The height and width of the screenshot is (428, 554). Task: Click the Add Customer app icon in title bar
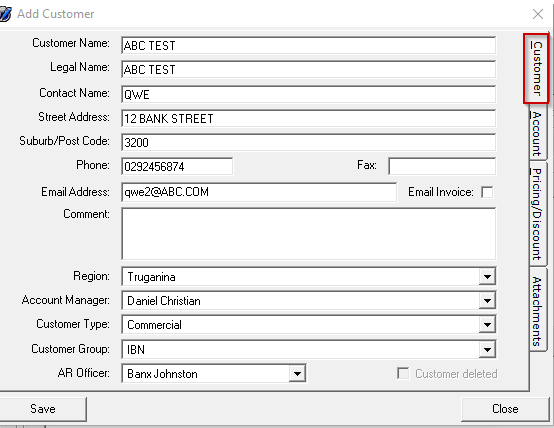(x=5, y=14)
